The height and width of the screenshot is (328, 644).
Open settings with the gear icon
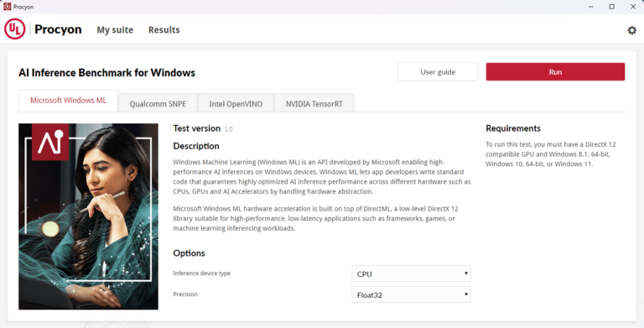pos(631,30)
